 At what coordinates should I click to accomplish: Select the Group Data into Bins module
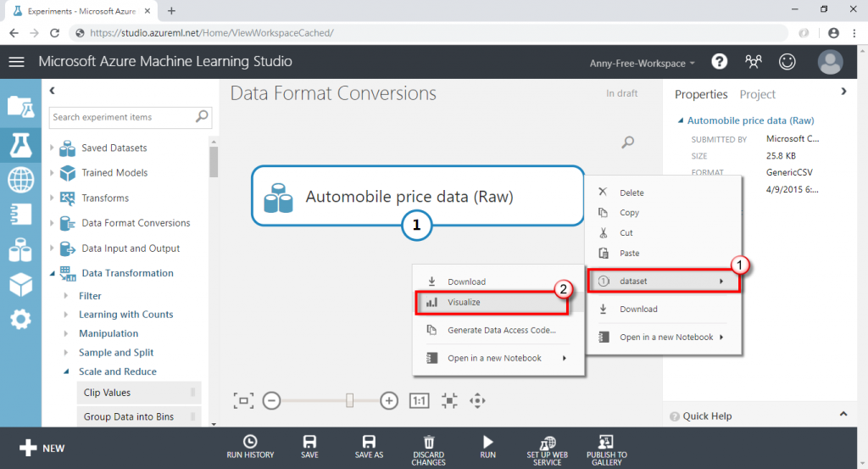click(x=139, y=416)
